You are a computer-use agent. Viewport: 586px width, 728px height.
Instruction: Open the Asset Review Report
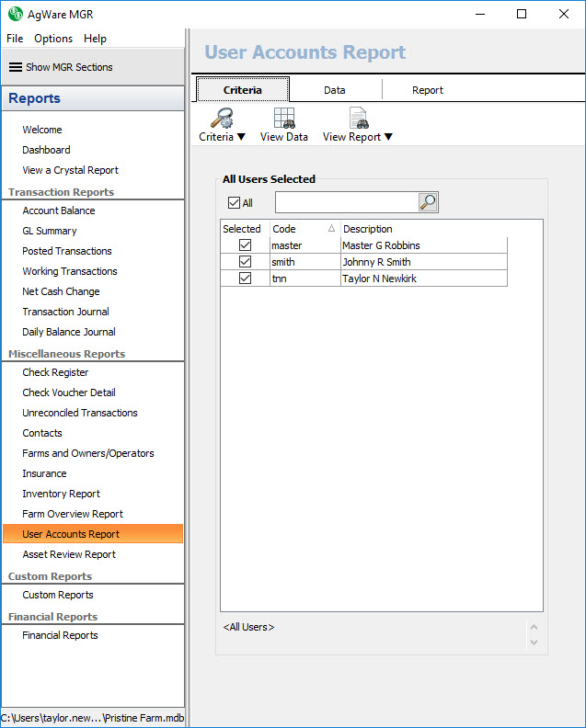pos(69,554)
